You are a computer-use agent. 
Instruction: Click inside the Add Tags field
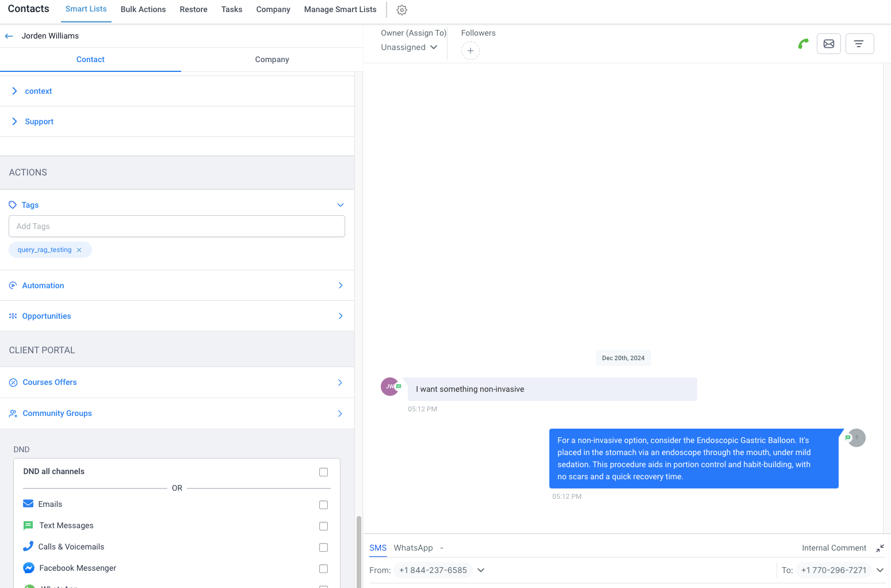[177, 226]
